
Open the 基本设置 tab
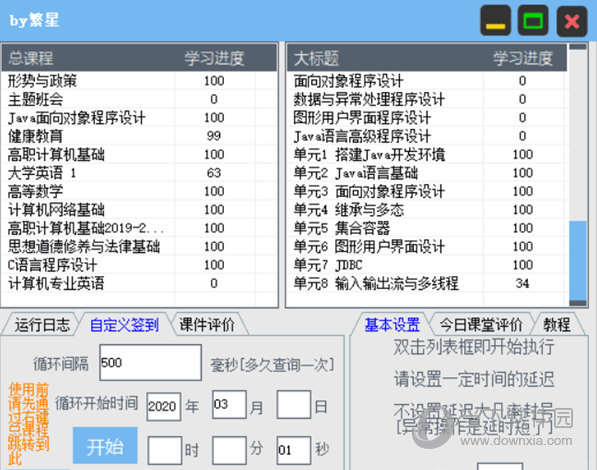(x=392, y=325)
